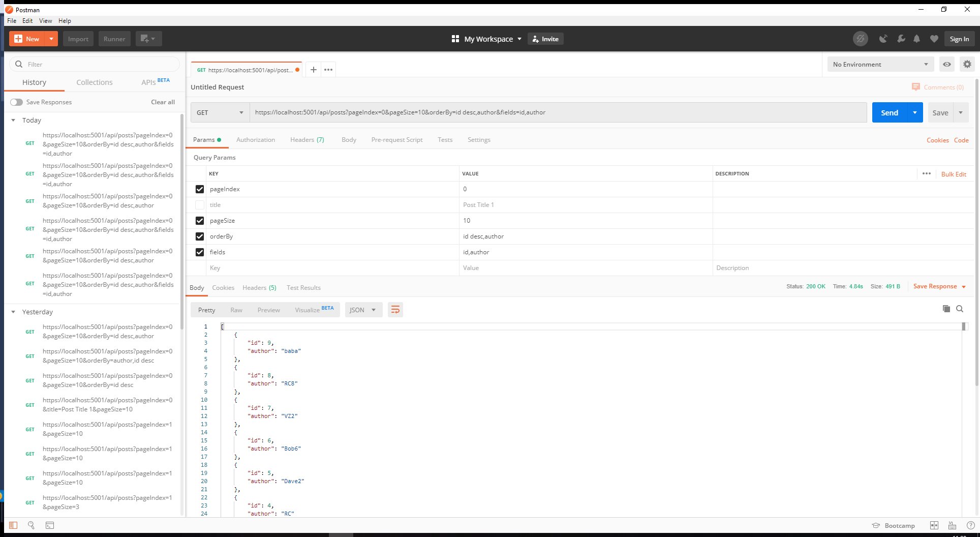Open Find and Replace icon in status bar
The image size is (980, 537).
[31, 525]
